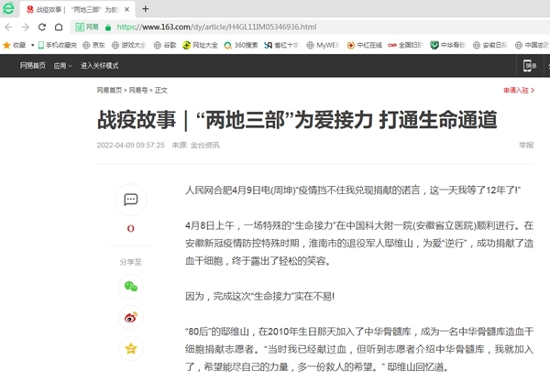This screenshot has height=392, width=550.
Task: Reload the page with refresh icon
Action: (x=42, y=27)
